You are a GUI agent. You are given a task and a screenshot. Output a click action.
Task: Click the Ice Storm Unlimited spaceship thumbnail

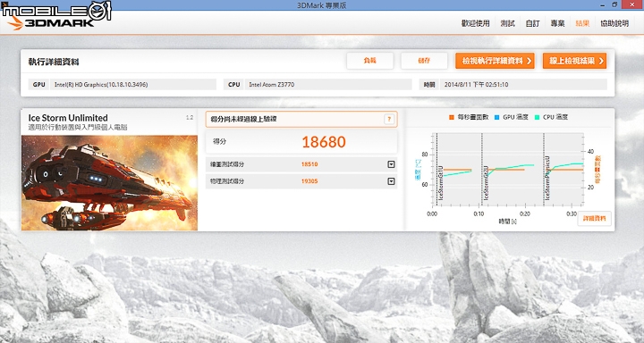(109, 182)
